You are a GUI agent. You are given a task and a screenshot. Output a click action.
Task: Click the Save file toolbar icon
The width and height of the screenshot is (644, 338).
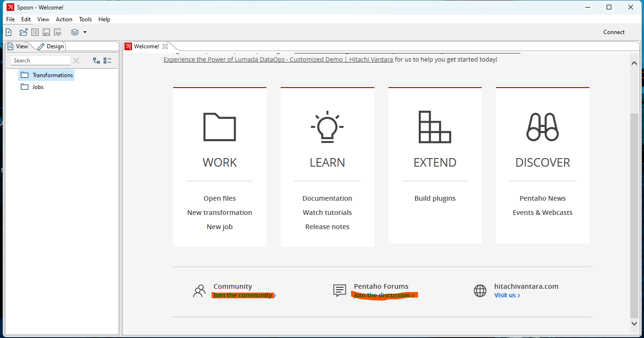46,32
